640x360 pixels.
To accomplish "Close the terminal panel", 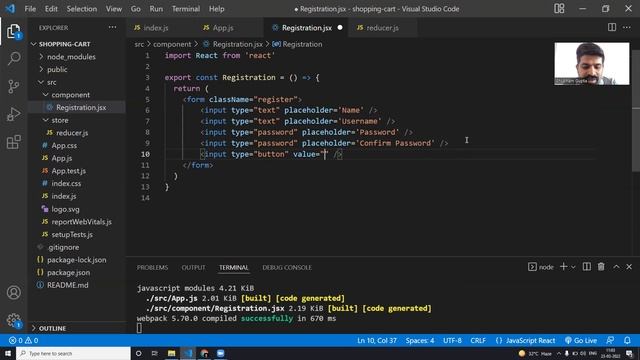I will tap(629, 267).
